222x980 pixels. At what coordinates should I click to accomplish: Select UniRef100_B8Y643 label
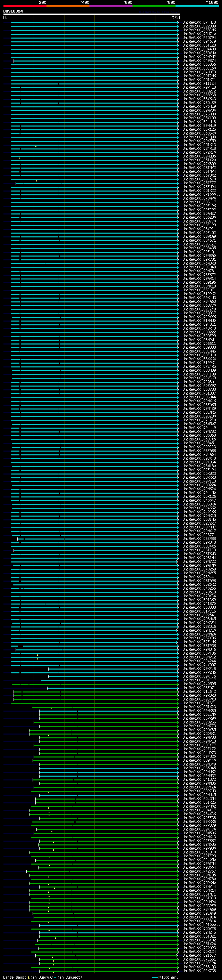point(199,99)
